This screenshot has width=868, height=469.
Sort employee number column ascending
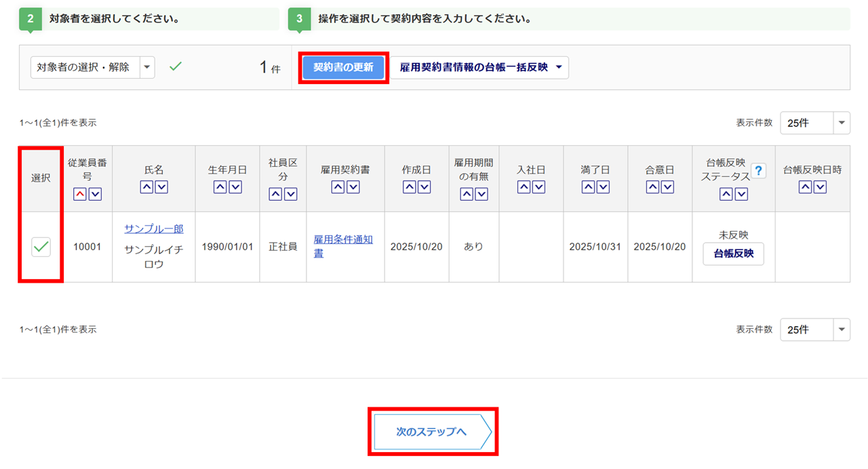click(x=79, y=195)
